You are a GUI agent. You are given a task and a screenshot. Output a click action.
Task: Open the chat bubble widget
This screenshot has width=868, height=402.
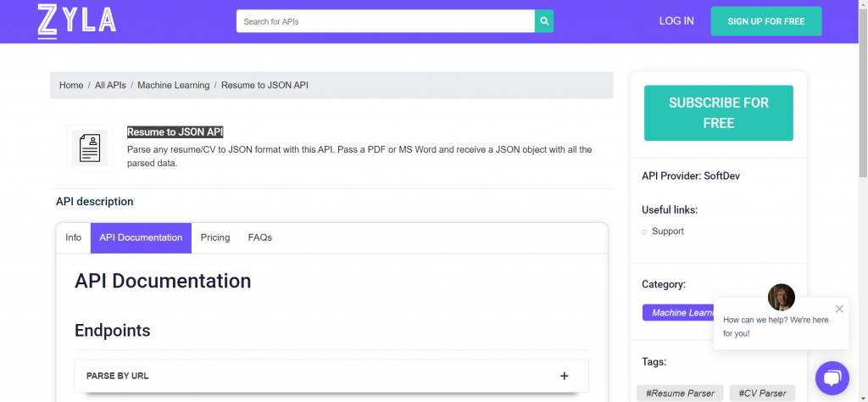click(x=832, y=378)
